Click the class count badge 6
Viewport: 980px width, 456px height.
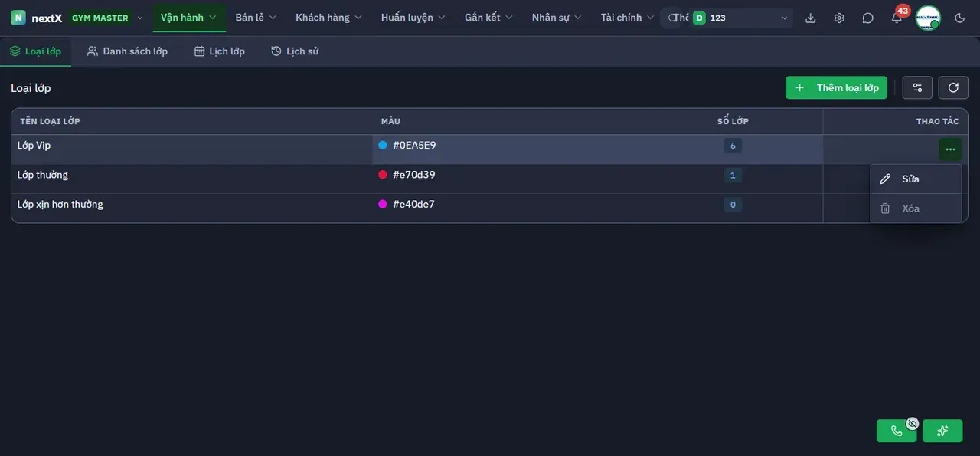733,146
